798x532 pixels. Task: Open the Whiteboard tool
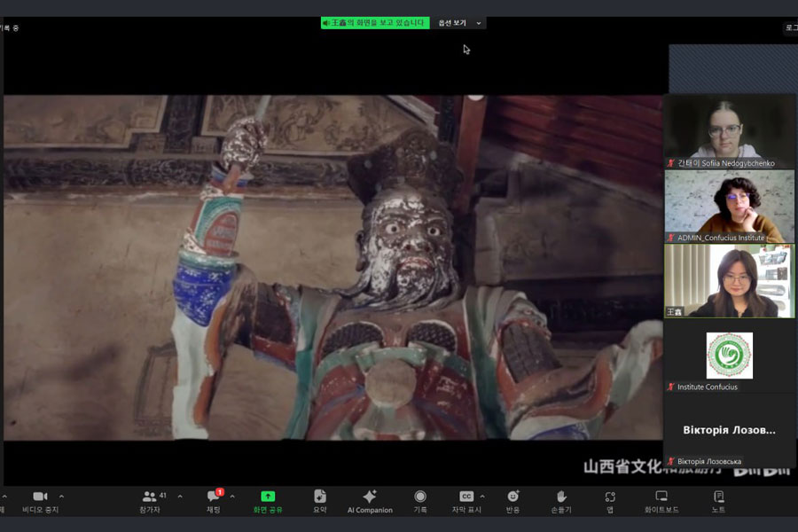661,502
